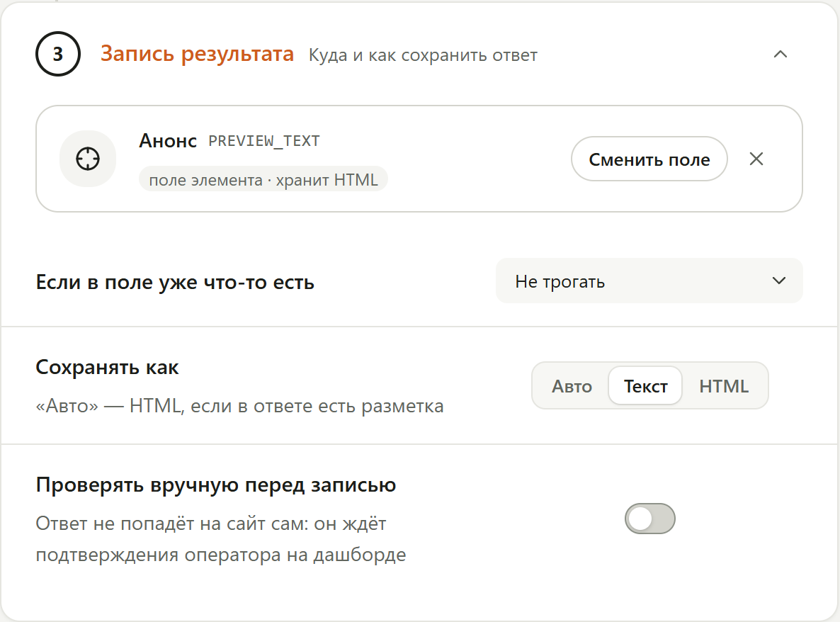
Task: Click the hint about «Авто» — HTML markup
Action: (x=239, y=406)
